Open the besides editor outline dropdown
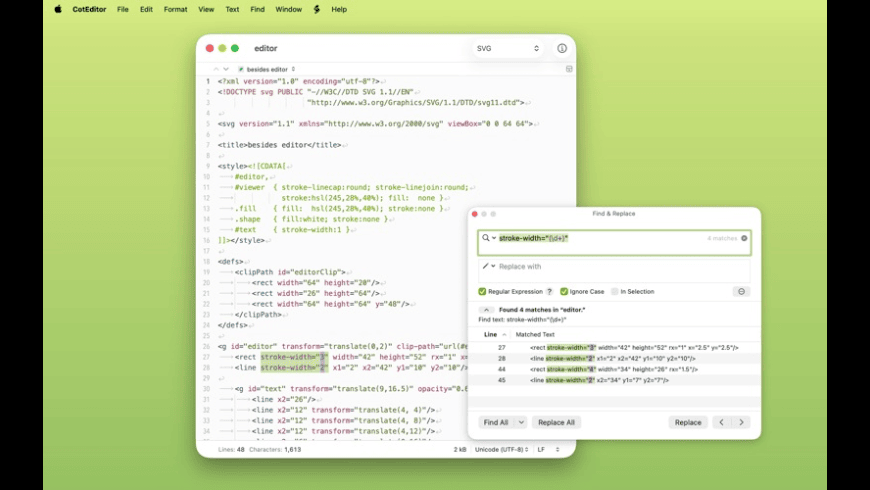This screenshot has width=870, height=490. pyautogui.click(x=267, y=69)
